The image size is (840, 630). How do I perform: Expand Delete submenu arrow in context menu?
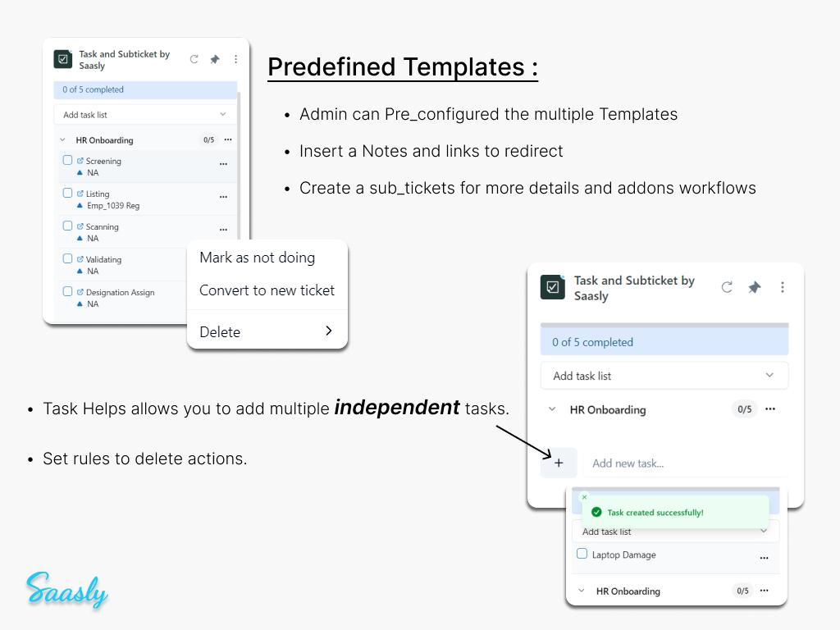328,331
